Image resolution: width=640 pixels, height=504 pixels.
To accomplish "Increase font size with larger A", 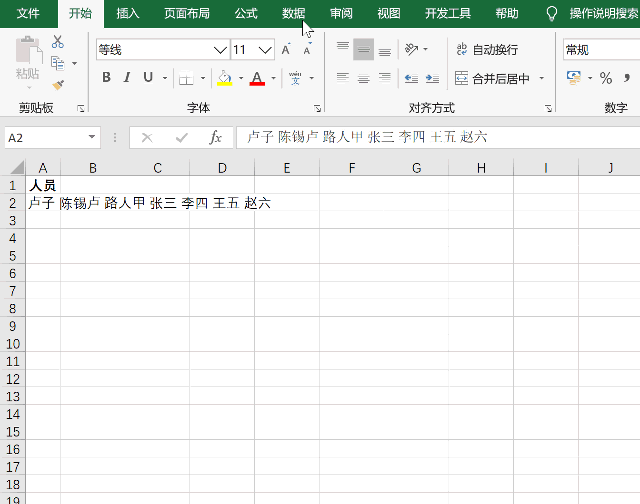I will click(x=286, y=49).
